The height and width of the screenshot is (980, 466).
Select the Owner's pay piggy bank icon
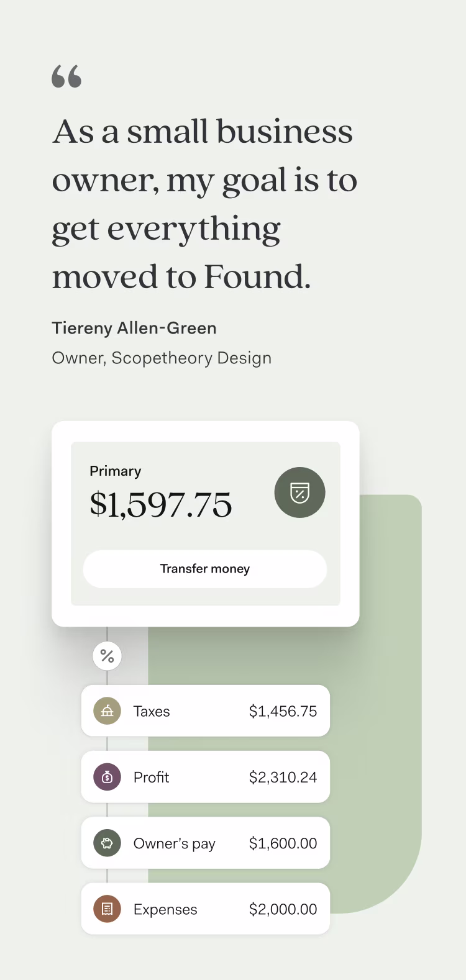click(107, 843)
